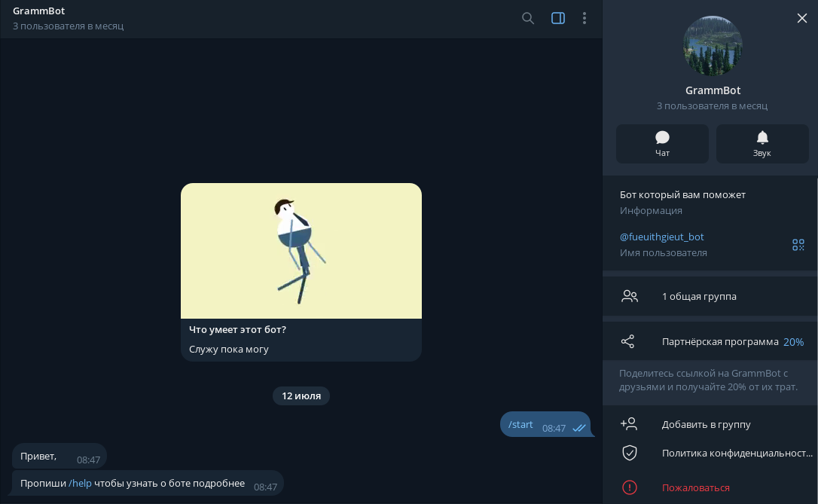The height and width of the screenshot is (504, 818).
Task: Toggle the right info sidebar panel
Action: coord(557,18)
